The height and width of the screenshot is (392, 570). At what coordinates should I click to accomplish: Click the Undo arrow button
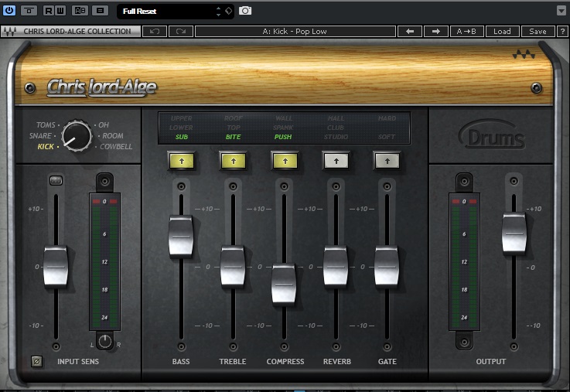pos(155,31)
